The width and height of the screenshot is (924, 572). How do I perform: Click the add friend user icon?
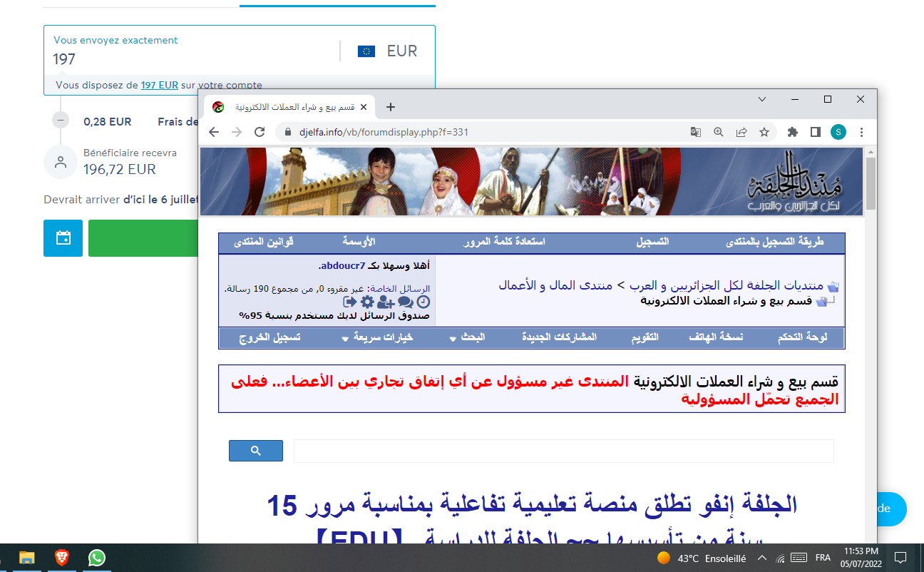[x=386, y=302]
